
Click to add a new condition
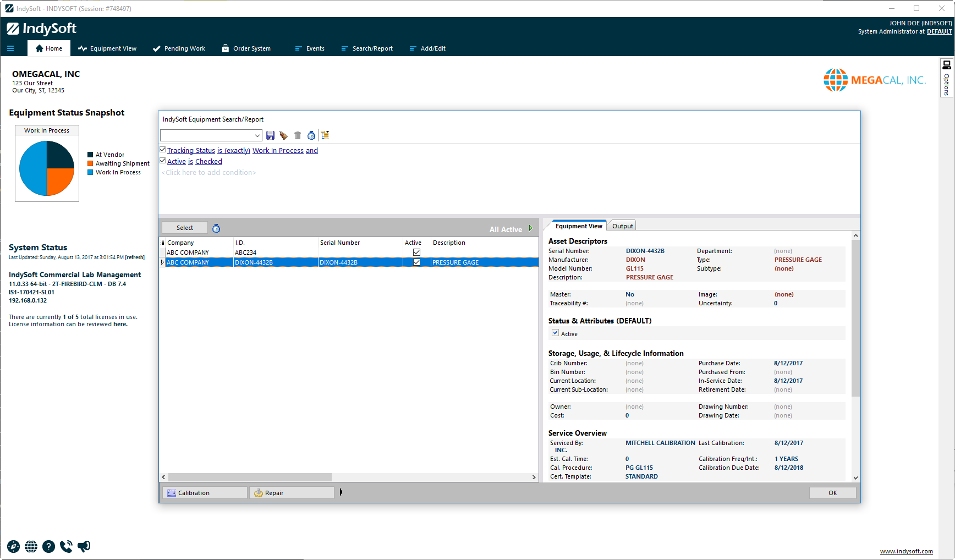pos(208,172)
